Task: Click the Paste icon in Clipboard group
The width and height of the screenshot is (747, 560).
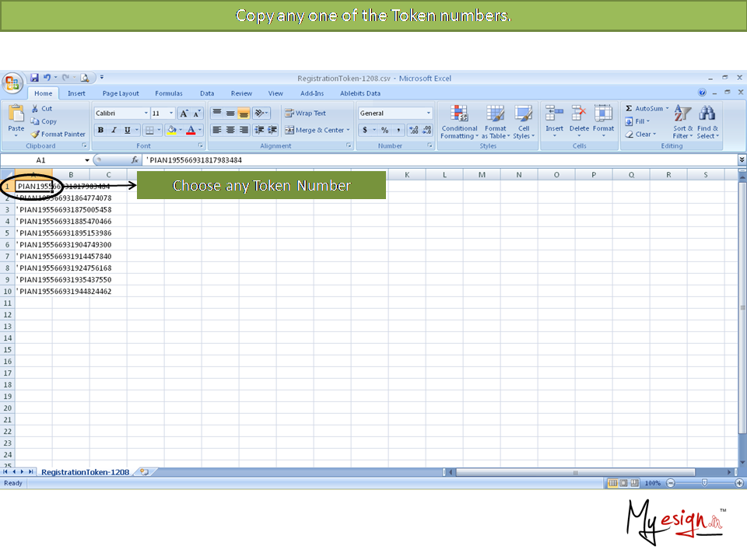Action: click(16, 114)
